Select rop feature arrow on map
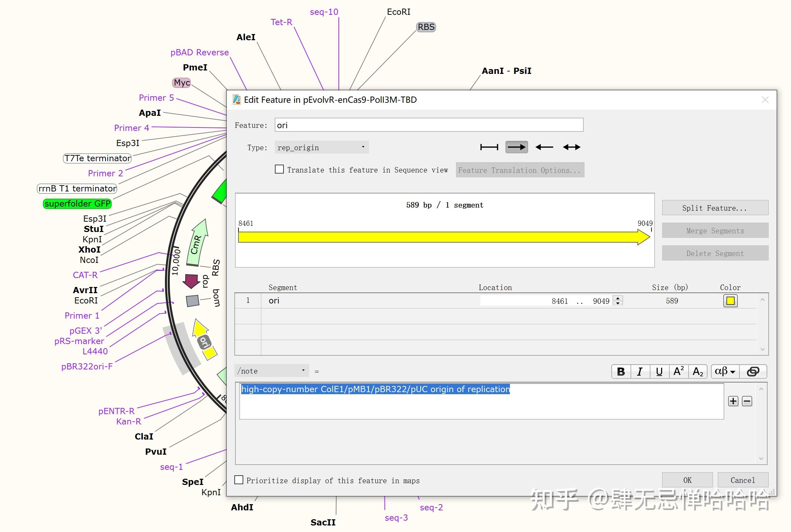 tap(191, 281)
